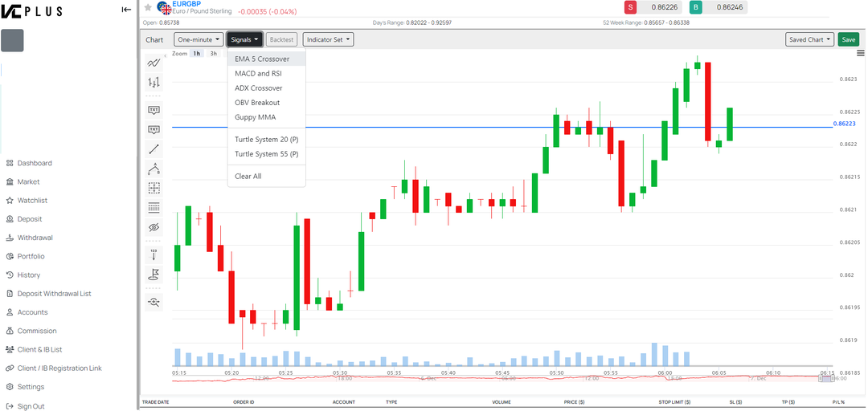The height and width of the screenshot is (411, 868).
Task: Toggle drawings visibility with the eye icon
Action: 154,228
